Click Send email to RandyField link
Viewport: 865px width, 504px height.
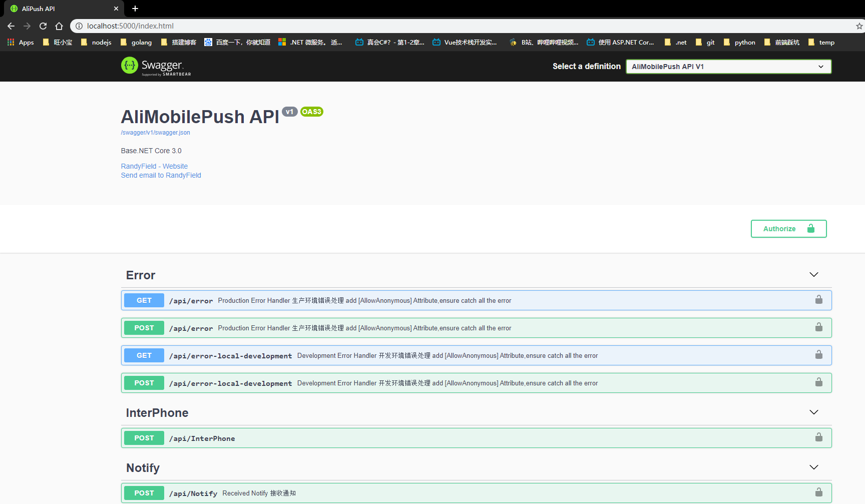pyautogui.click(x=161, y=175)
